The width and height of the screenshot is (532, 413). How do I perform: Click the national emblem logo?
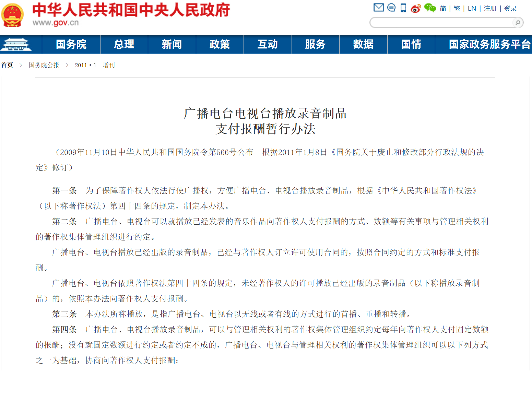coord(13,15)
